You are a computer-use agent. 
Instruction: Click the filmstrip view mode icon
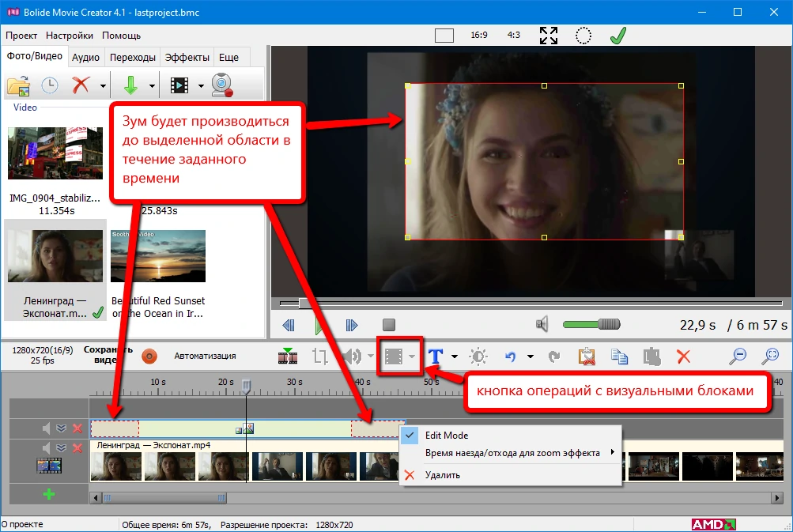179,85
